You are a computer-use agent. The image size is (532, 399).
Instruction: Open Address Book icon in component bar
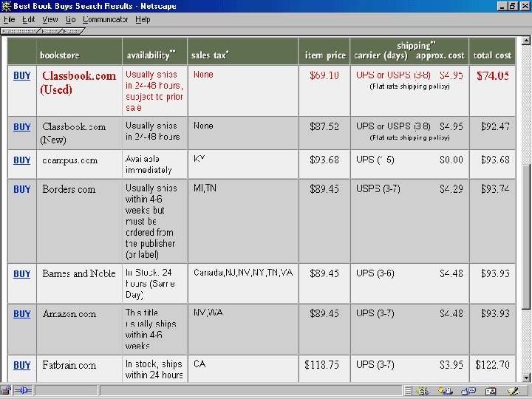point(491,391)
